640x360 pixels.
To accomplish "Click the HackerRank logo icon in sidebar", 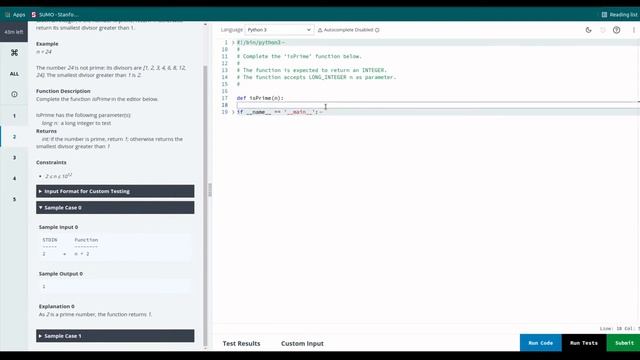I will point(14,53).
